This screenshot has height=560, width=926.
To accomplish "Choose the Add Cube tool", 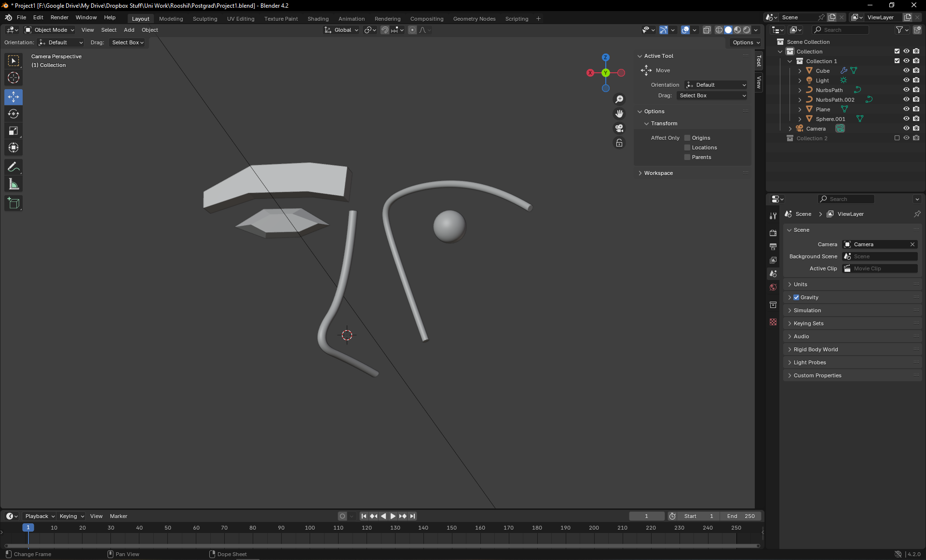I will click(14, 203).
